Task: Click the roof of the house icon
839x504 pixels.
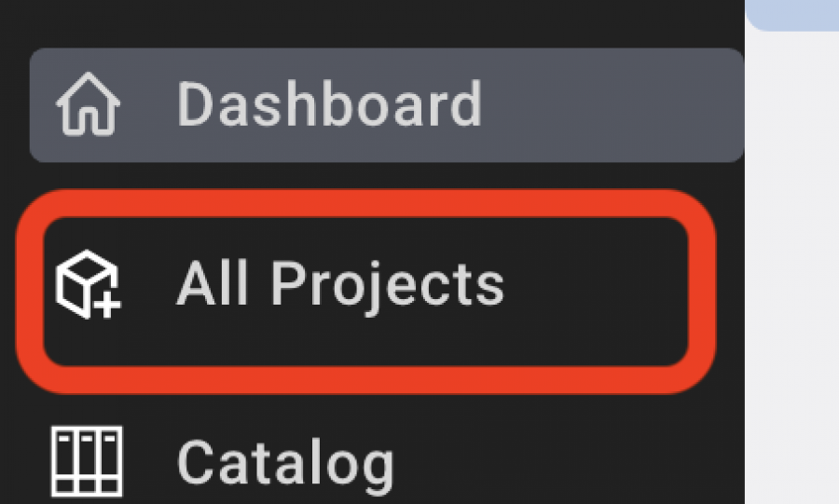Action: [89, 86]
